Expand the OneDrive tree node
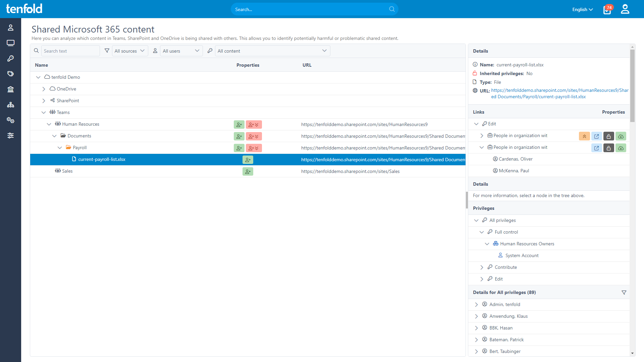 (44, 89)
